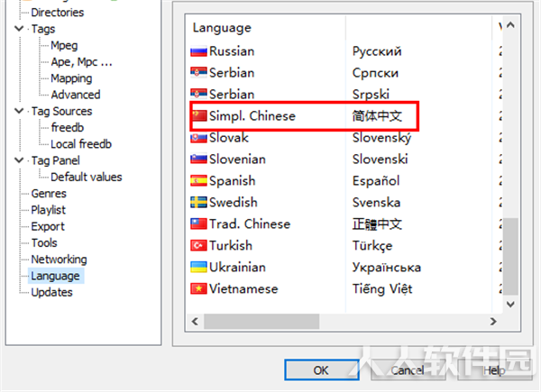The image size is (541, 392).
Task: Open the Networking settings page
Action: coord(59,260)
